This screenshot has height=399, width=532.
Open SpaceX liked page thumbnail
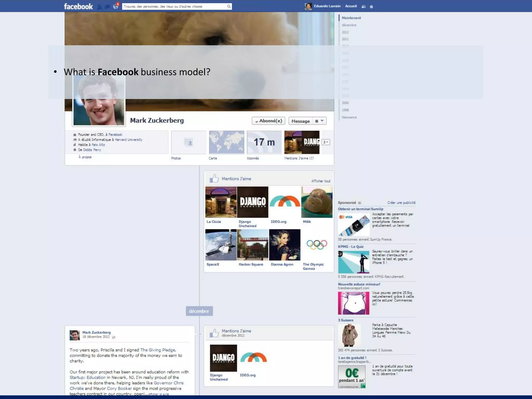(x=221, y=245)
